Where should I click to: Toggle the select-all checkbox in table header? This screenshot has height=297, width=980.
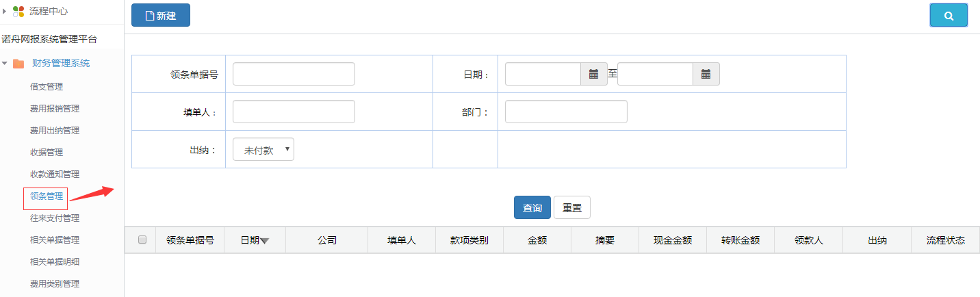(142, 240)
